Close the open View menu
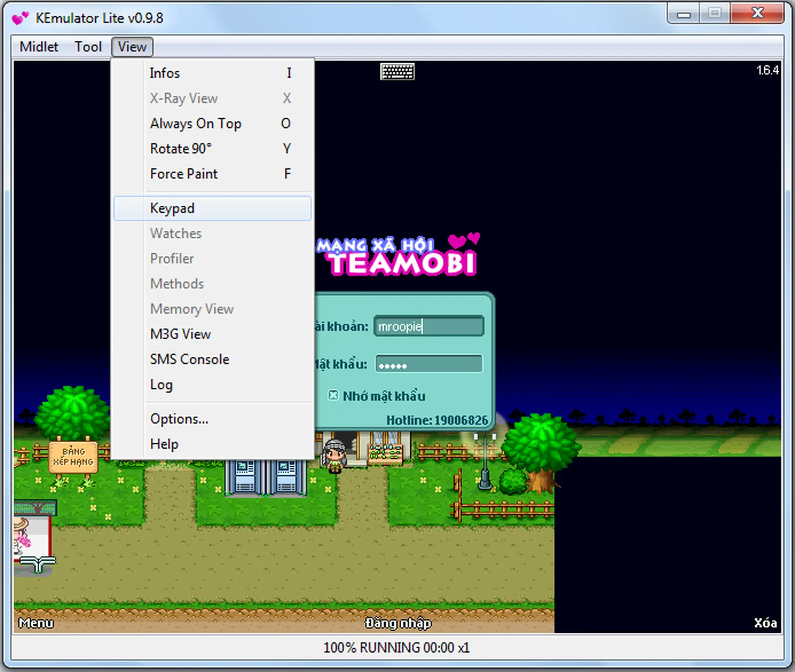The height and width of the screenshot is (672, 795). pos(132,47)
